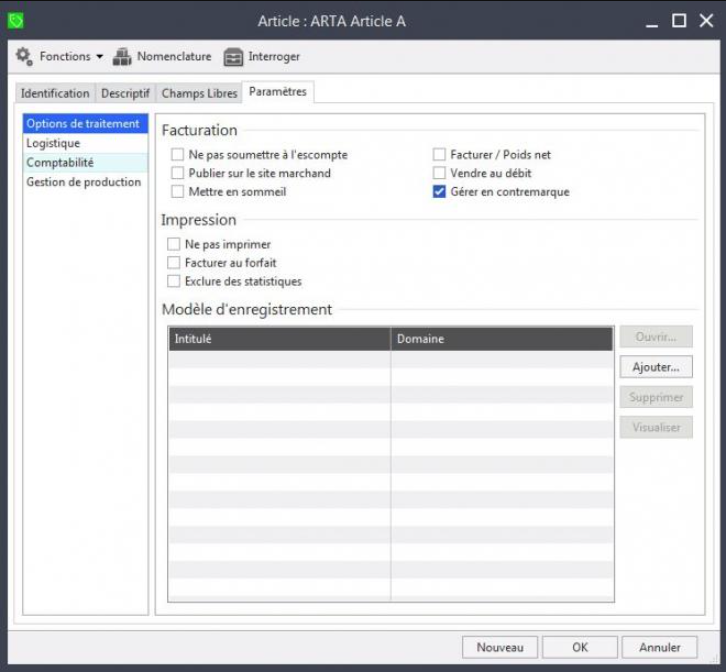Expand the Fonctions dropdown arrow
The image size is (726, 672).
(99, 57)
